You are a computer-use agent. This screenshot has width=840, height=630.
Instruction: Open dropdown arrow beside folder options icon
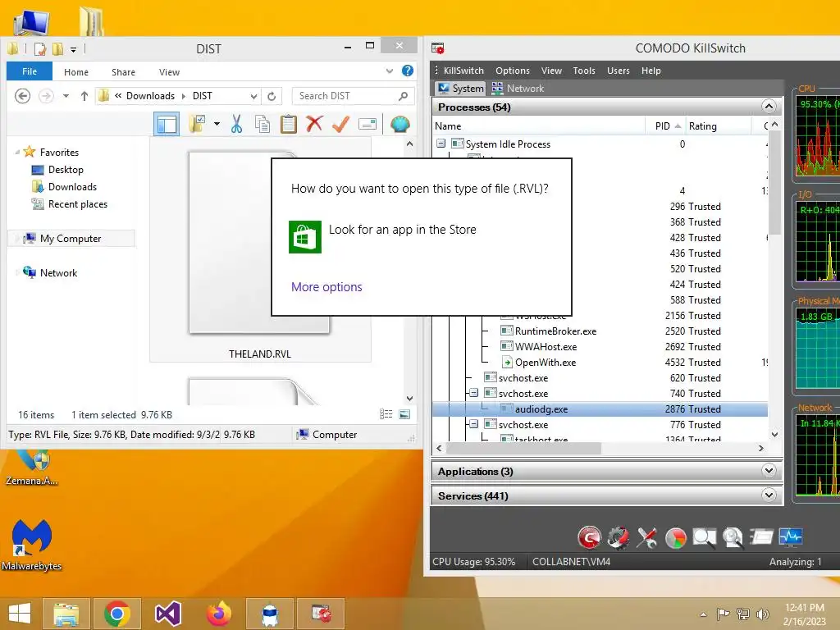point(217,125)
